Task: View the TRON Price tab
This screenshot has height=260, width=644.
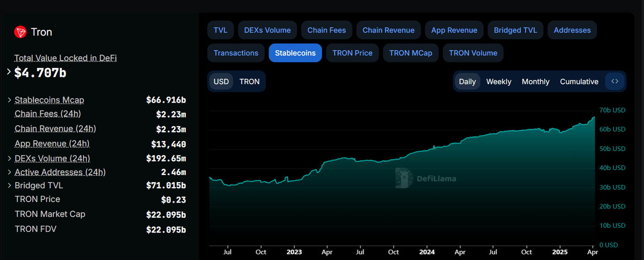Action: (x=352, y=53)
